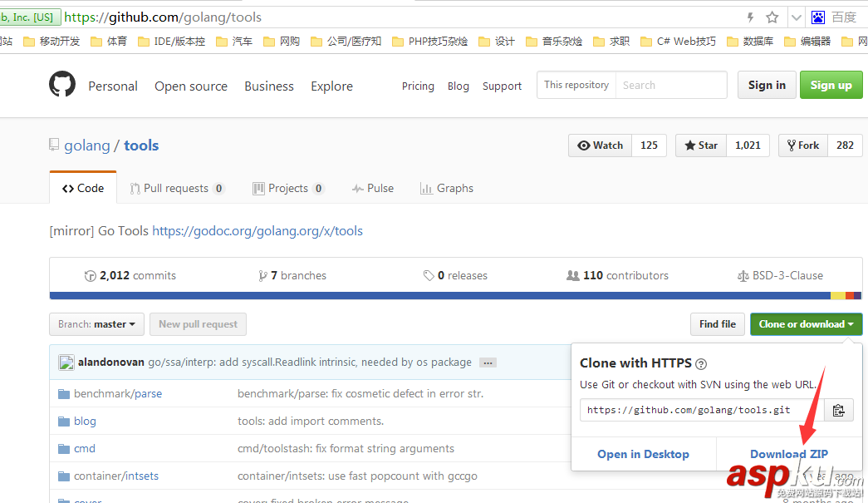
Task: Switch to the Projects tab
Action: pyautogui.click(x=288, y=189)
